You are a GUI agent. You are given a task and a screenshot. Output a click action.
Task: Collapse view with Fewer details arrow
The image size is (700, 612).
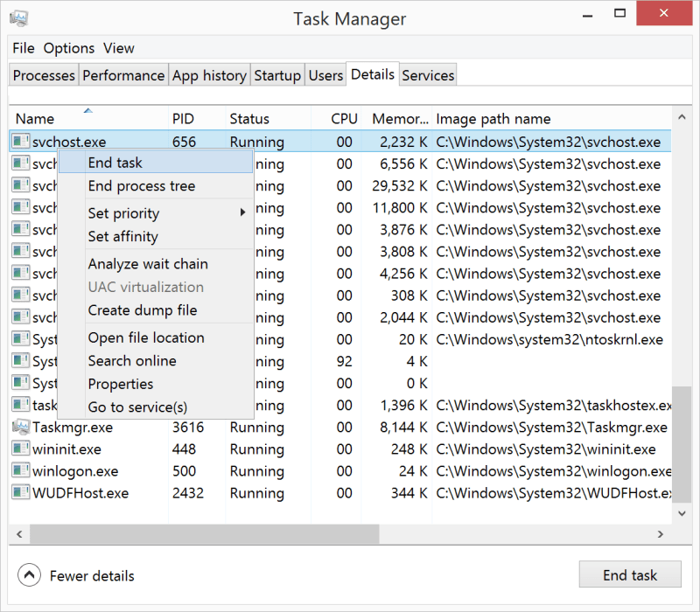coord(30,575)
